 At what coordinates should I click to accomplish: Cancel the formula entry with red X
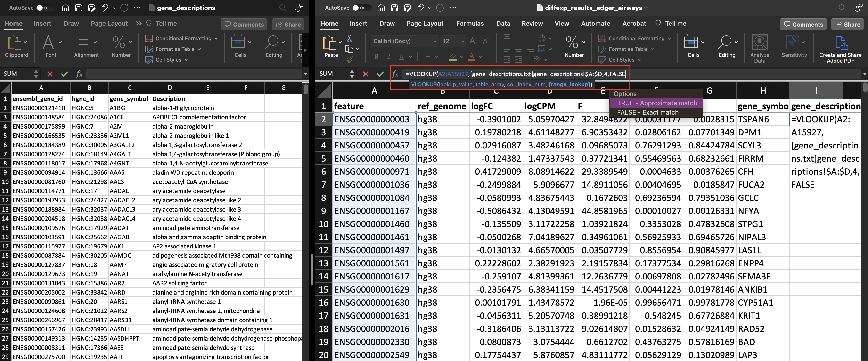pyautogui.click(x=366, y=74)
